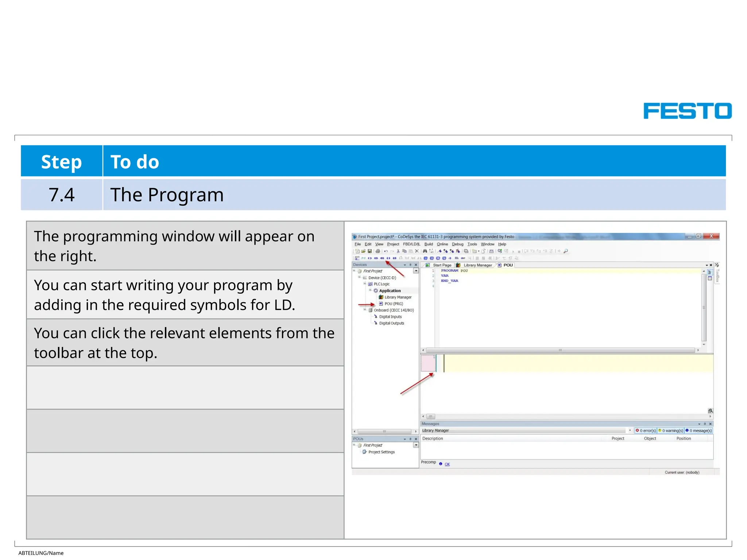This screenshot has height=560, width=747.
Task: Click the Insert Network toolbar icon
Action: point(357,258)
